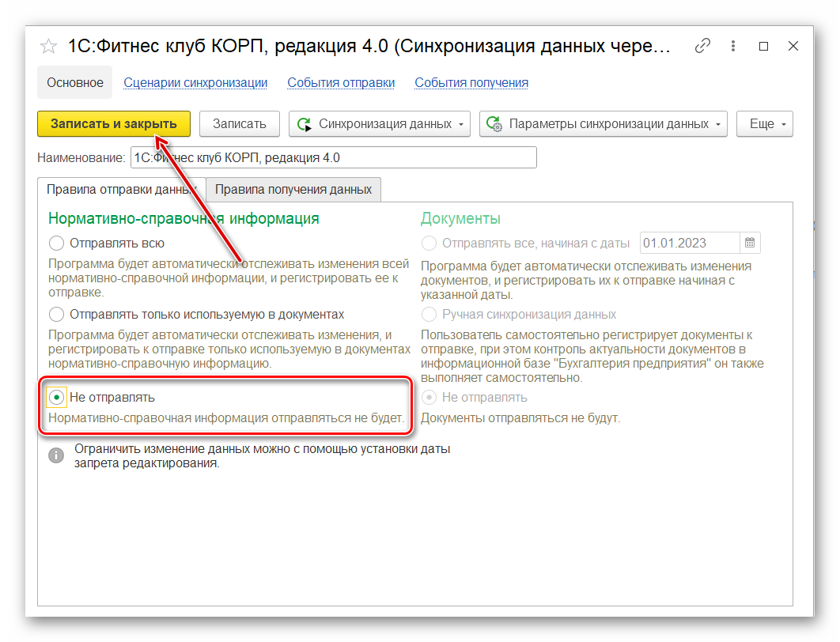The image size is (840, 642).
Task: Open the 'Еще' menu
Action: [x=765, y=124]
